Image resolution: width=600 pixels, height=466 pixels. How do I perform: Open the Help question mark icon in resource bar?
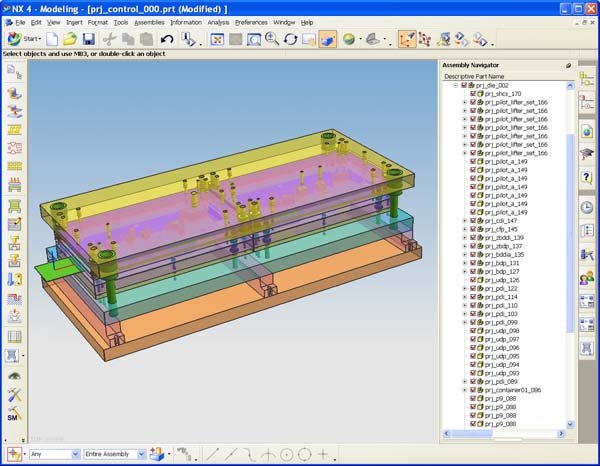click(587, 177)
